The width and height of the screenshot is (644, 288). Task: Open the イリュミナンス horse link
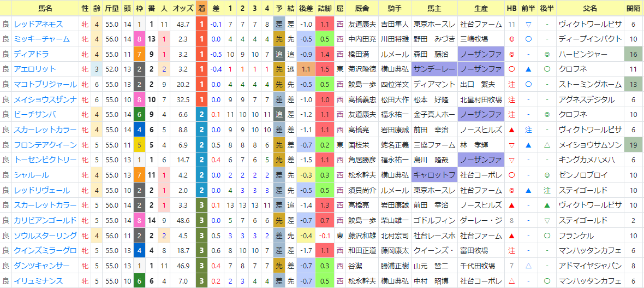[38, 281]
